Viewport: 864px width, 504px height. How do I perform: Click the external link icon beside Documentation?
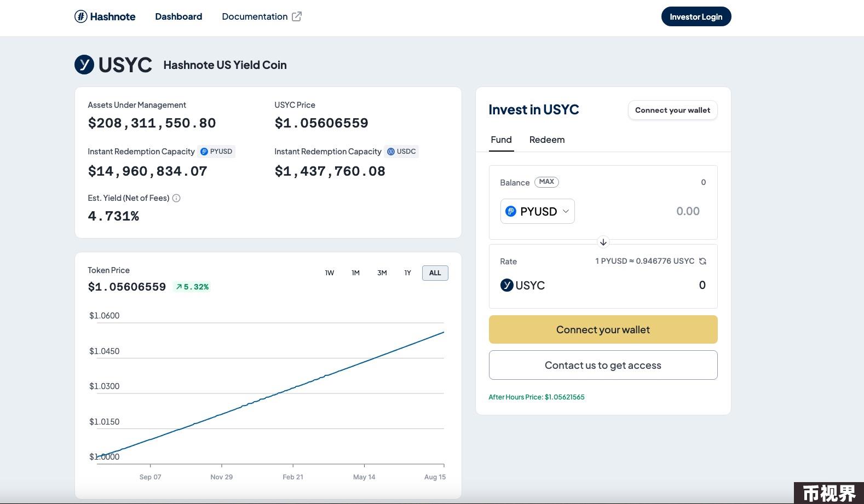[x=297, y=16]
